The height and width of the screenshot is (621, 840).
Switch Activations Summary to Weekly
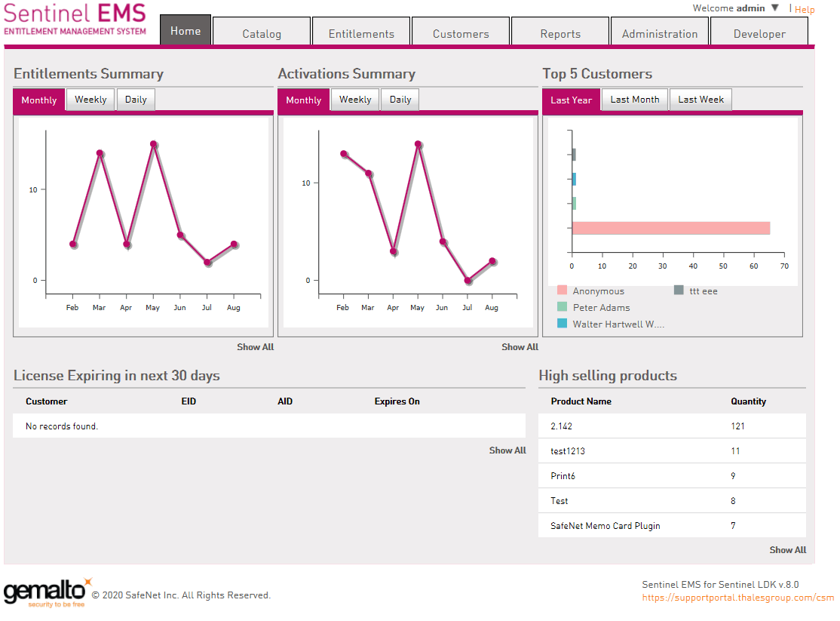pos(355,100)
